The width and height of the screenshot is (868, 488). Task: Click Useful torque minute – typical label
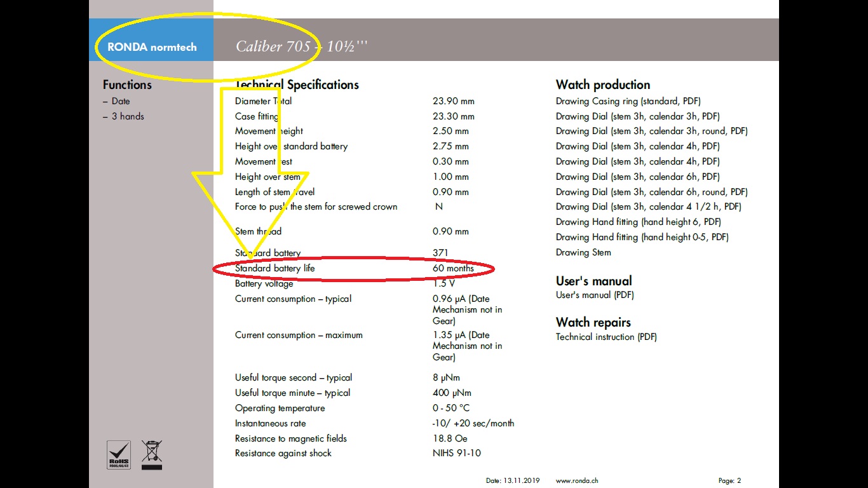(292, 393)
